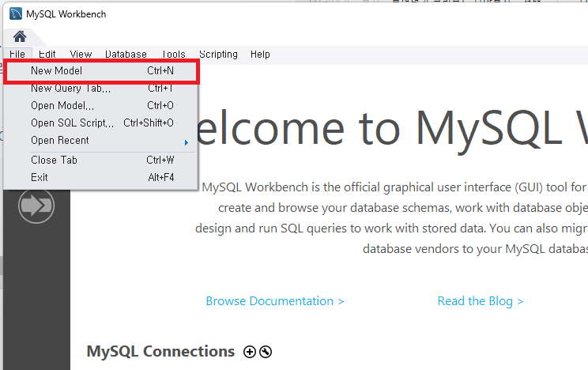Choose New Model from File menu

(x=101, y=71)
